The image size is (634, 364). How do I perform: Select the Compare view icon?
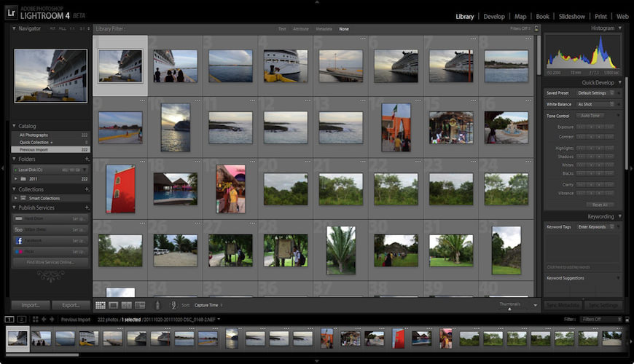click(x=127, y=305)
